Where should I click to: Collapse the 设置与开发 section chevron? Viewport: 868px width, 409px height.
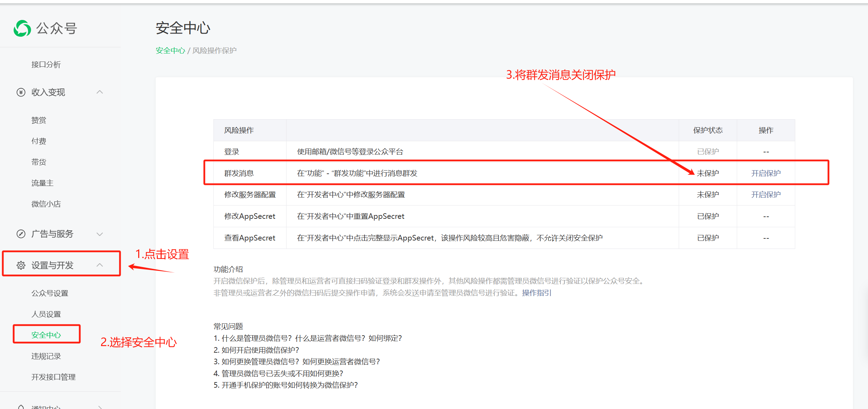pos(100,265)
